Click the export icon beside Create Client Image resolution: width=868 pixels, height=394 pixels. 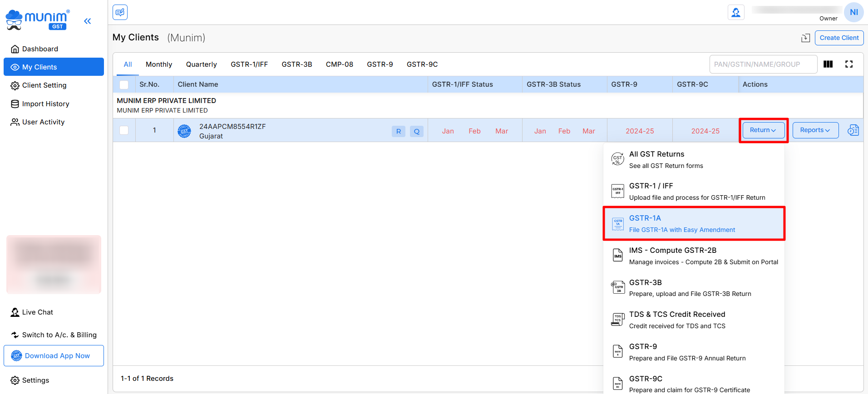(805, 38)
